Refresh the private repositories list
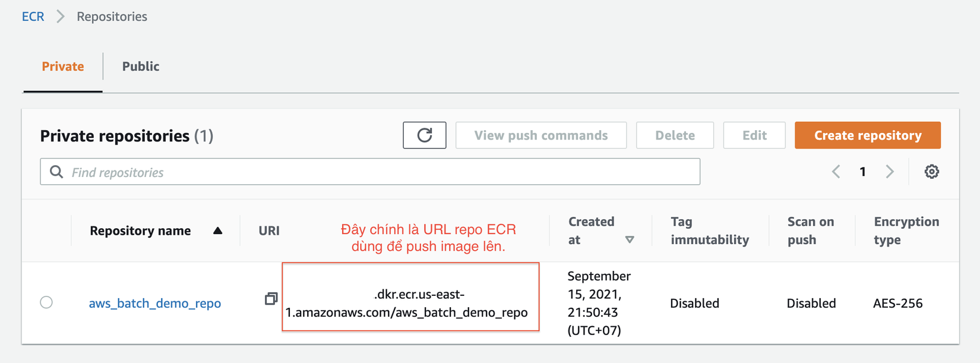The height and width of the screenshot is (363, 980). click(x=424, y=135)
